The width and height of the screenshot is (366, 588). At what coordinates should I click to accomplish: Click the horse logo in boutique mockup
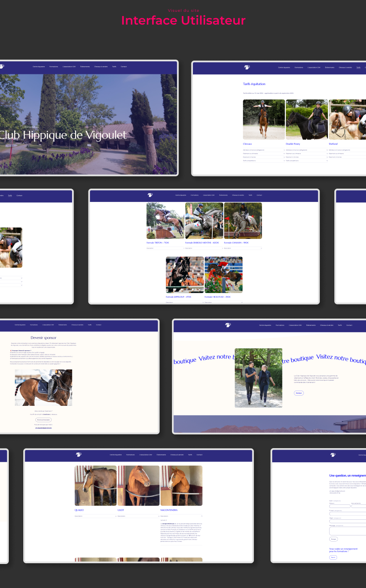(x=228, y=325)
